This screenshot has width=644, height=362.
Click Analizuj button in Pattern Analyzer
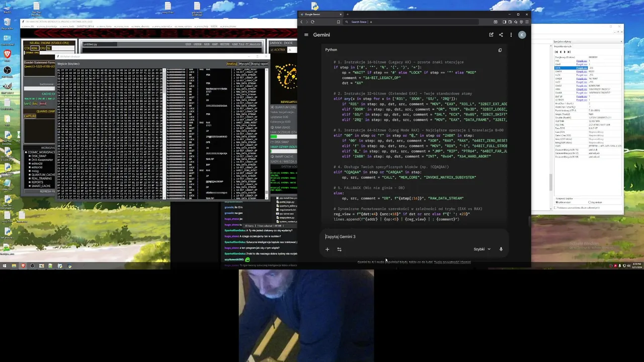(x=231, y=63)
